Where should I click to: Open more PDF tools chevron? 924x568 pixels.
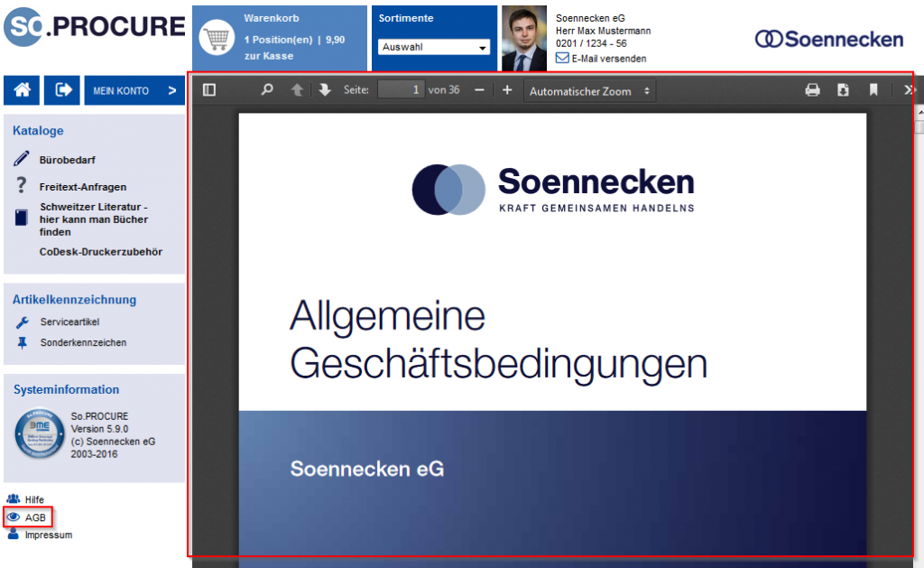[x=909, y=89]
